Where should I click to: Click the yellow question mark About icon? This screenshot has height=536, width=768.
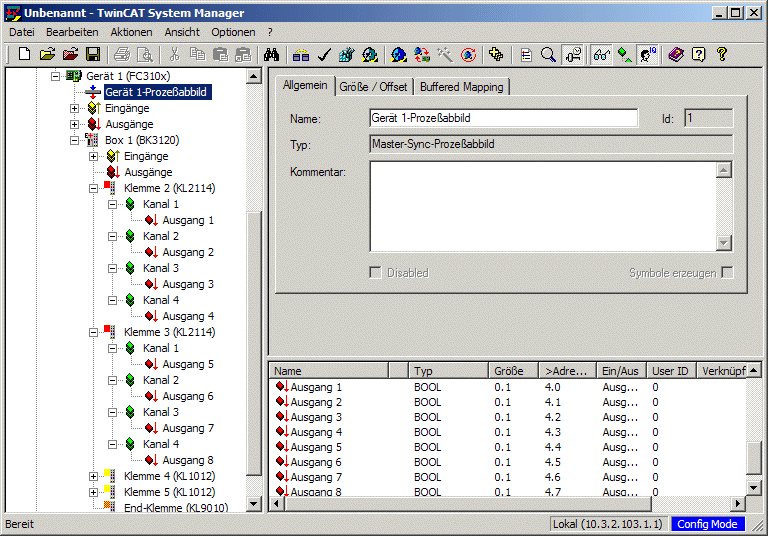point(722,54)
